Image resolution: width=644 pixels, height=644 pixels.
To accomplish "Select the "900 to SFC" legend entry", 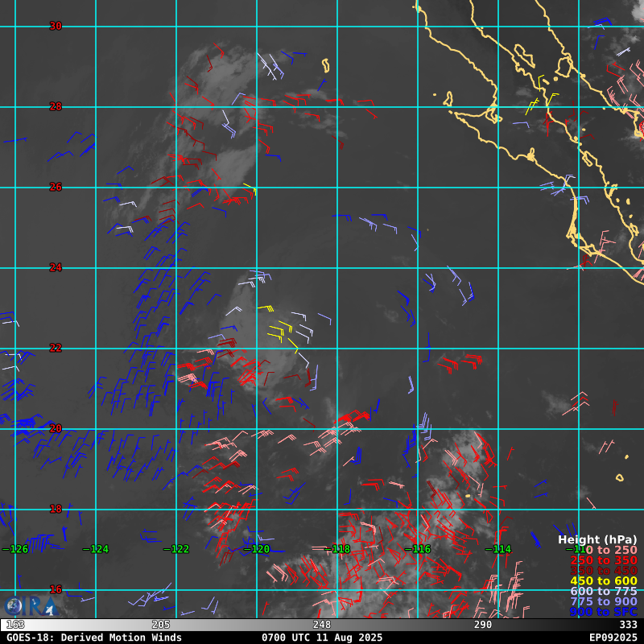I will click(603, 612).
